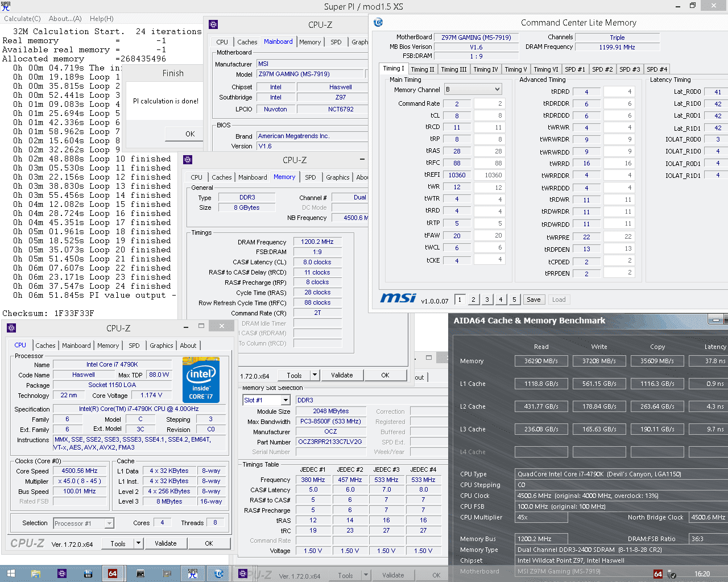Click the Command Rate value field
The image size is (728, 582).
457,103
